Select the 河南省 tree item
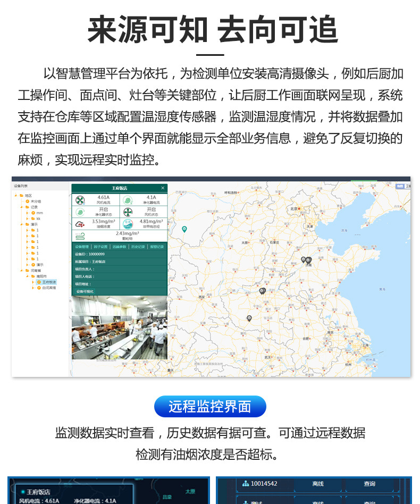 pyautogui.click(x=36, y=271)
